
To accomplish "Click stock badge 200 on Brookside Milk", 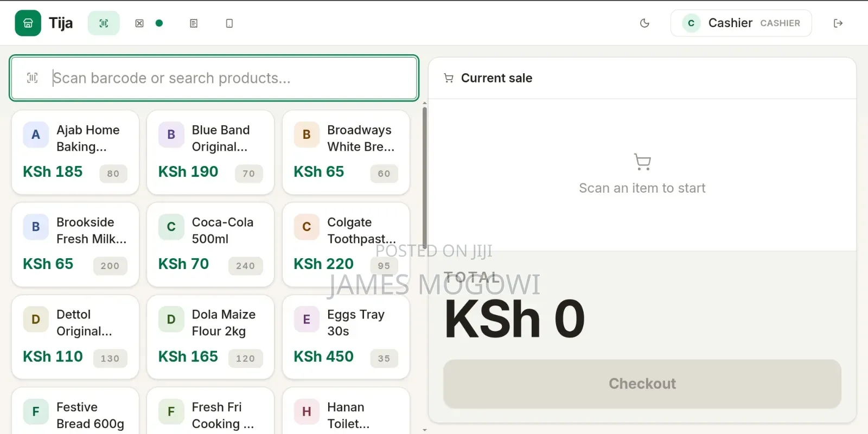I will (110, 266).
